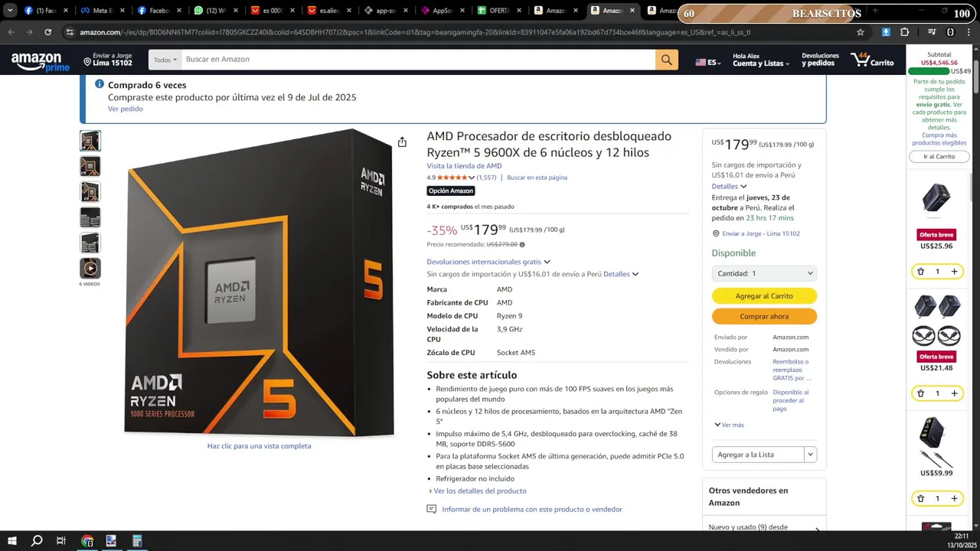The width and height of the screenshot is (980, 551).
Task: Open the Agregar a la Lista dropdown arrow
Action: [x=810, y=455]
